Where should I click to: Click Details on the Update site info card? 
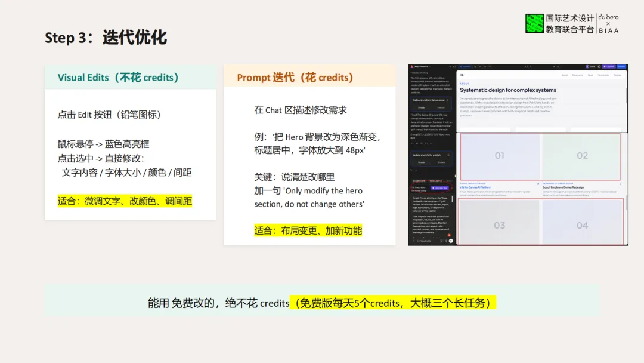click(422, 162)
